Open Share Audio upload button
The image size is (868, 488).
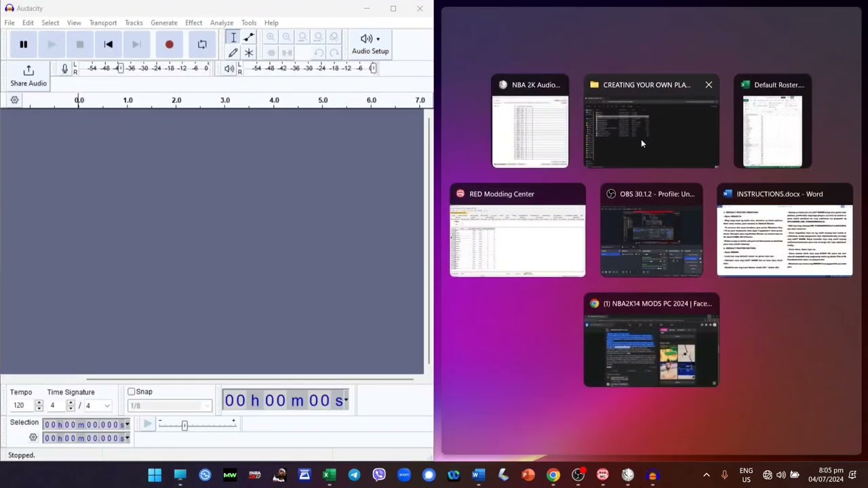pyautogui.click(x=28, y=75)
